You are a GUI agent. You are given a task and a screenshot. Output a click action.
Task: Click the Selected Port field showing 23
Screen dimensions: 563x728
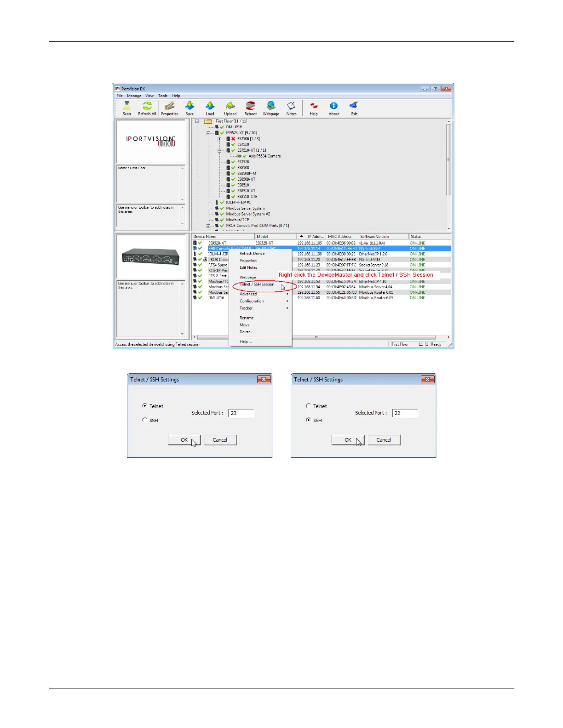[x=241, y=413]
